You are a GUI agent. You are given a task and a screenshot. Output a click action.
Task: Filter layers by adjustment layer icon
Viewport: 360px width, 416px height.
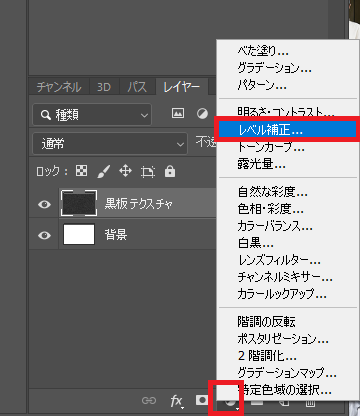pos(202,113)
